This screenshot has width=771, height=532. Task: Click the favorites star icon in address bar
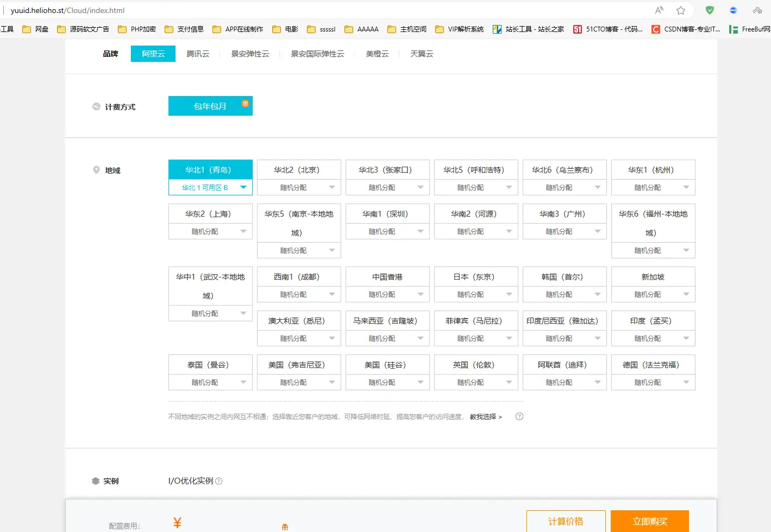680,10
